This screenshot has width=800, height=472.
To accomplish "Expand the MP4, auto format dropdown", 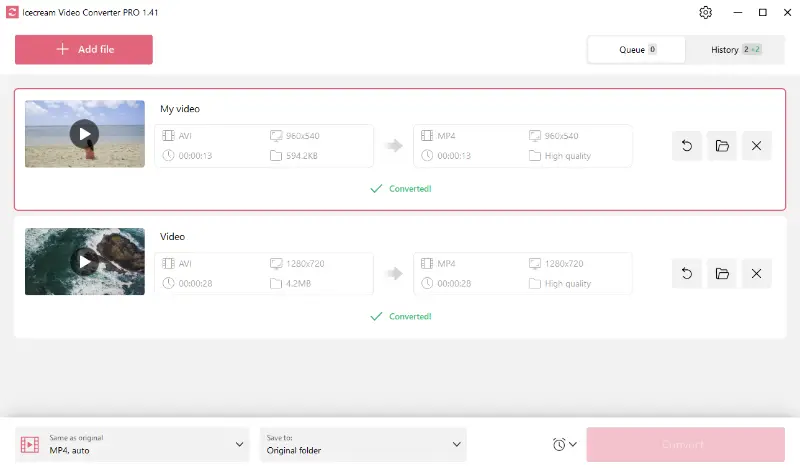I will (132, 444).
